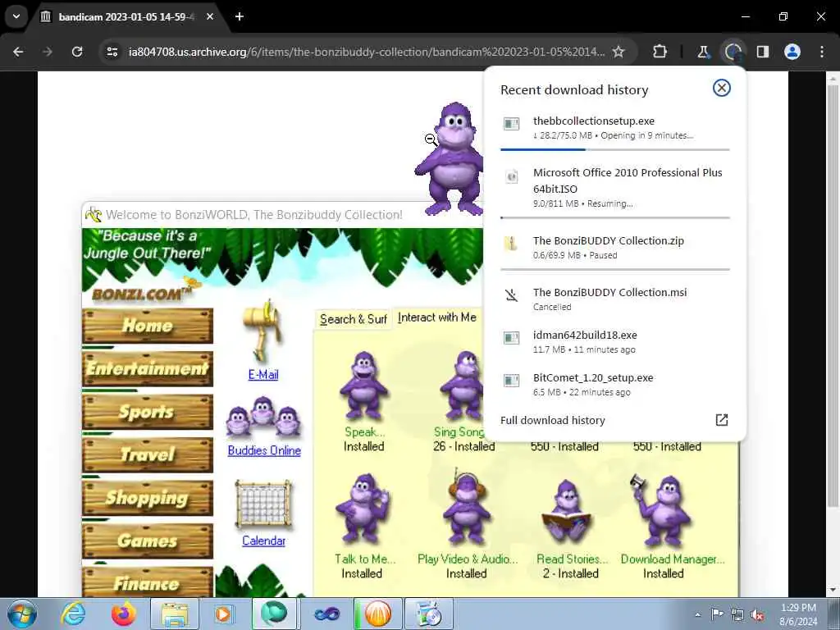Launch Internet Explorer from the taskbar
The width and height of the screenshot is (840, 630).
(73, 614)
